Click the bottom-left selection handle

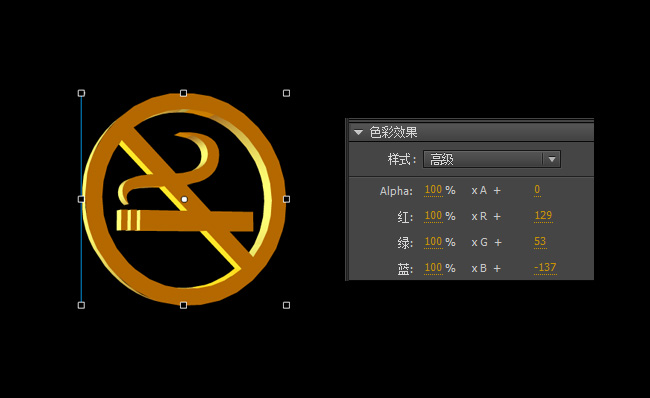pos(81,306)
